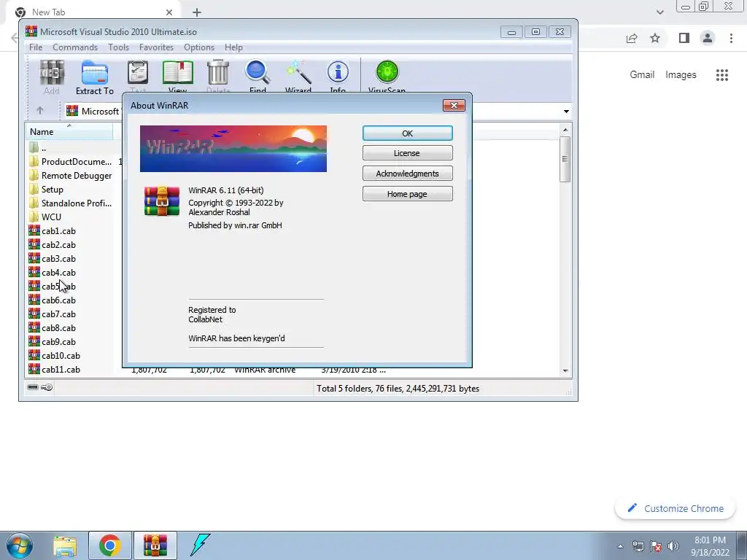
Task: Bookmark this tab with the star icon
Action: tap(655, 38)
